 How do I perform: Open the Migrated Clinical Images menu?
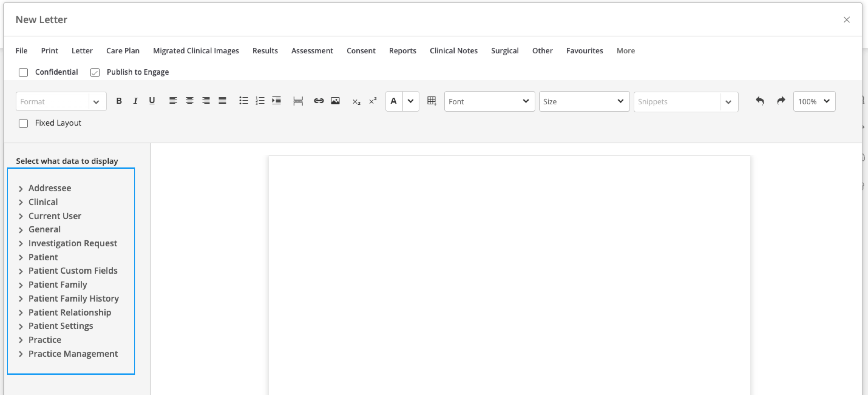point(196,51)
